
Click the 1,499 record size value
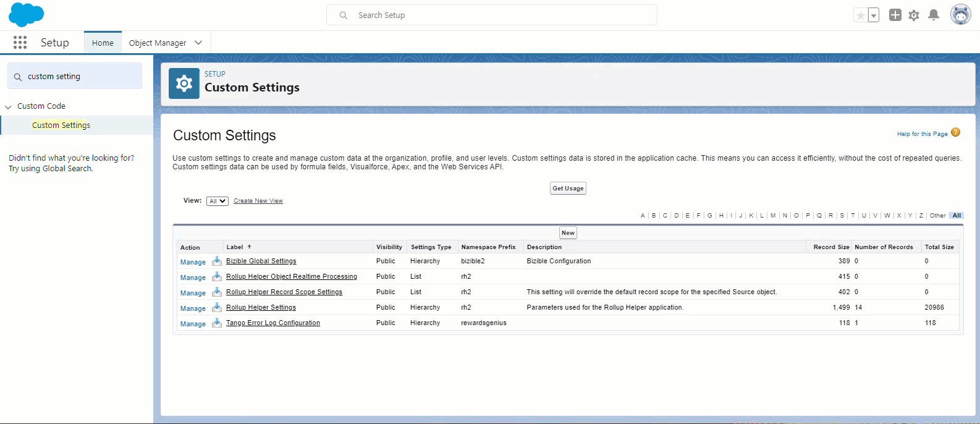tap(841, 307)
